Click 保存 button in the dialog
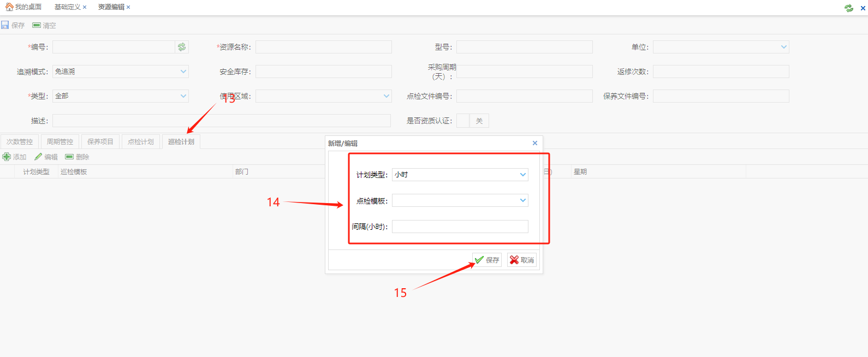 487,260
